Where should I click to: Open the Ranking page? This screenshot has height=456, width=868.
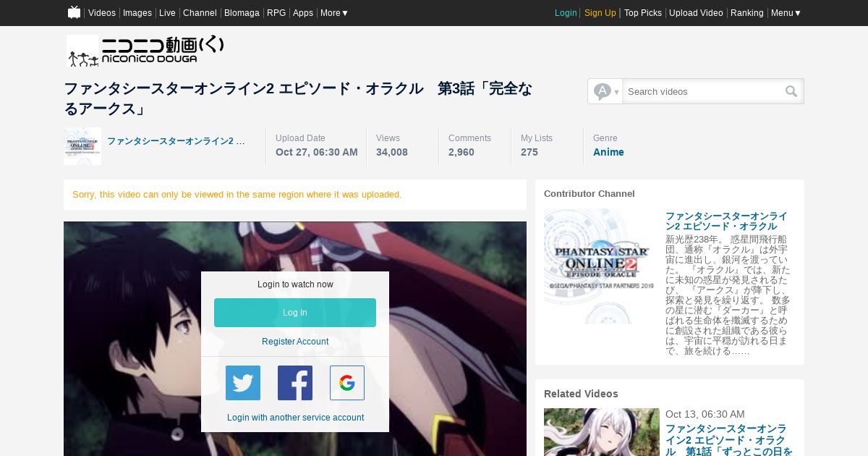[x=747, y=13]
